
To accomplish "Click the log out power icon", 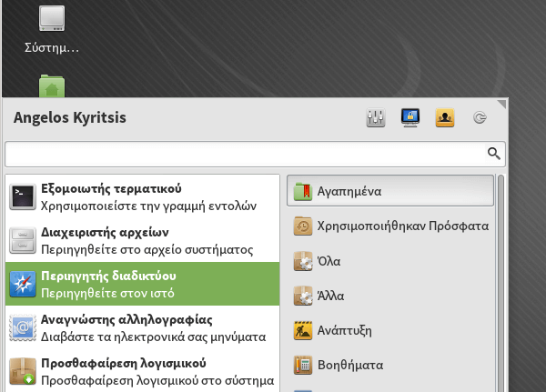I will click(x=480, y=117).
